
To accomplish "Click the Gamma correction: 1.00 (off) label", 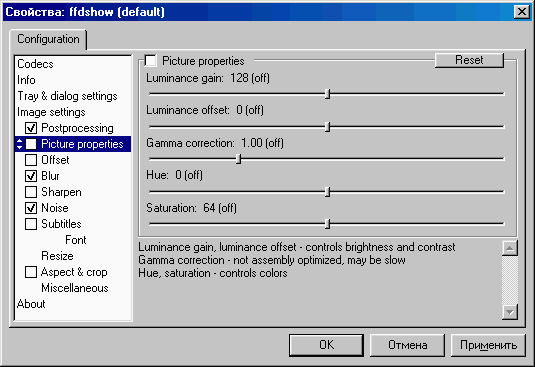I will pos(215,143).
